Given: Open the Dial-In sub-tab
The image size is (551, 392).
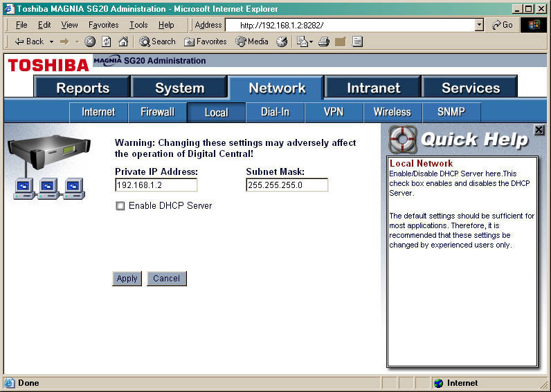Looking at the screenshot, I should pyautogui.click(x=275, y=112).
